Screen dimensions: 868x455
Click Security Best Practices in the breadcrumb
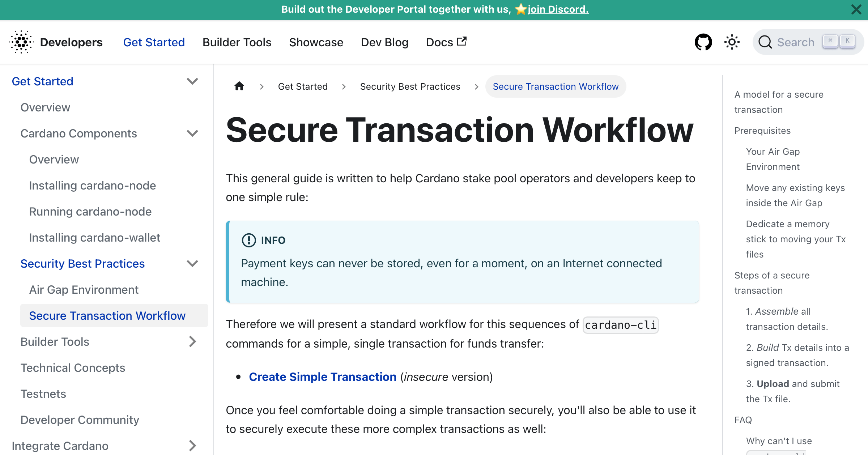click(x=410, y=86)
